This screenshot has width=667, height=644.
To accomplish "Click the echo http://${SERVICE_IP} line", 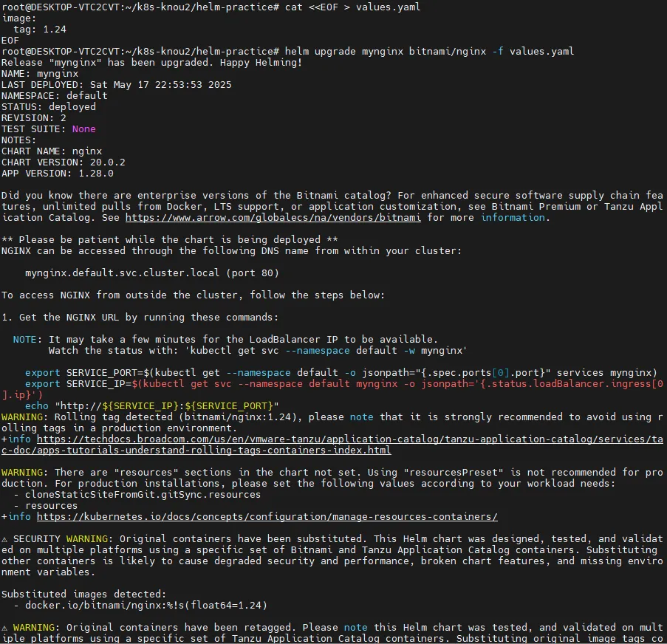I will 152,405.
